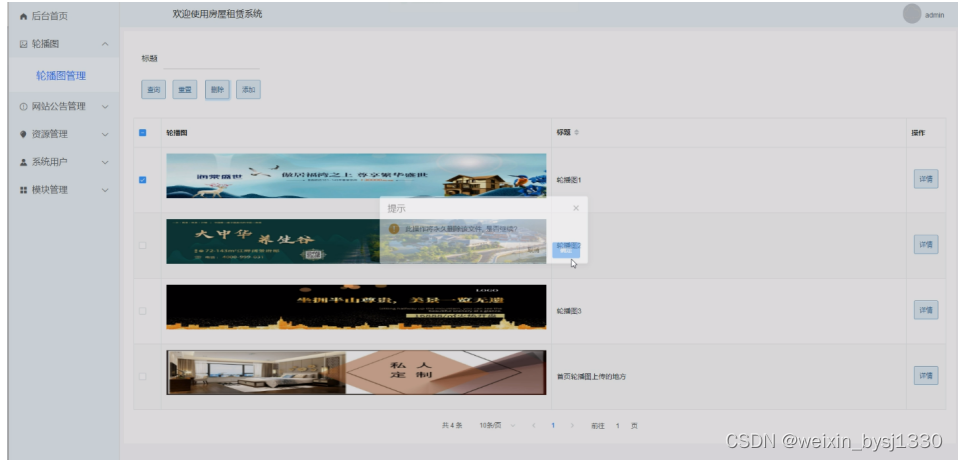This screenshot has height=461, width=958.
Task: Open the admin avatar in the top bar
Action: (912, 14)
